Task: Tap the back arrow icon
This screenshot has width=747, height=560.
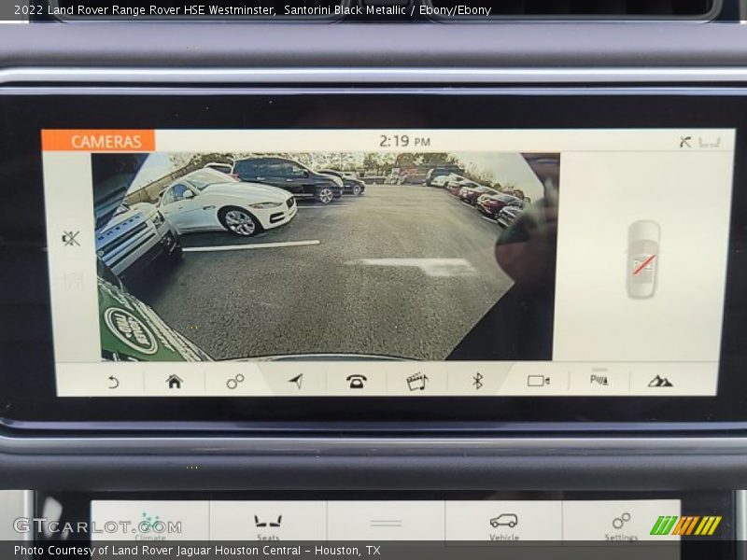Action: [x=113, y=381]
